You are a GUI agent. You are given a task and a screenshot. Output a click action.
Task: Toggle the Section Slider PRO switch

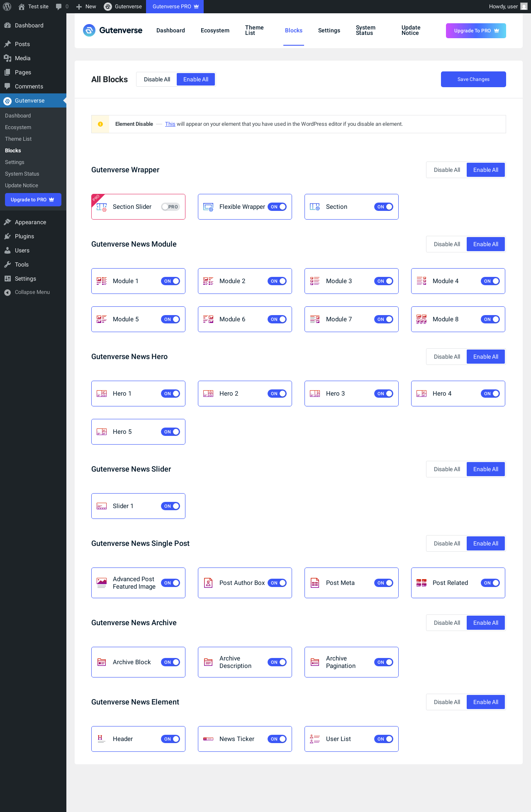click(171, 207)
